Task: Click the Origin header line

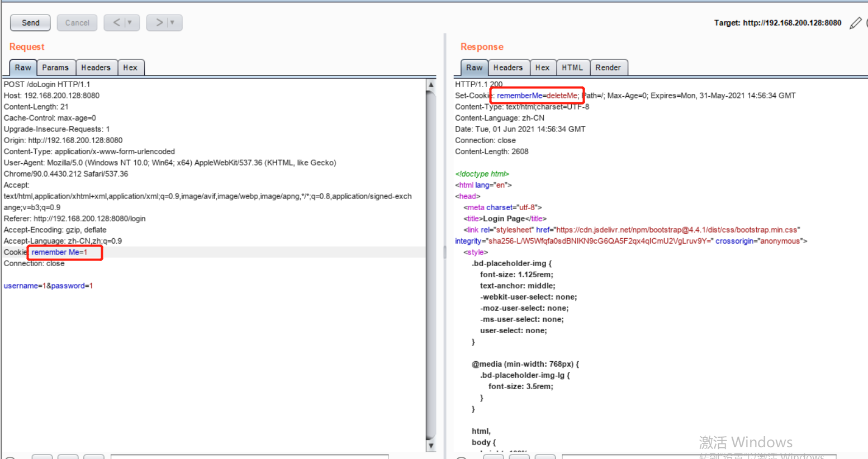Action: (63, 140)
